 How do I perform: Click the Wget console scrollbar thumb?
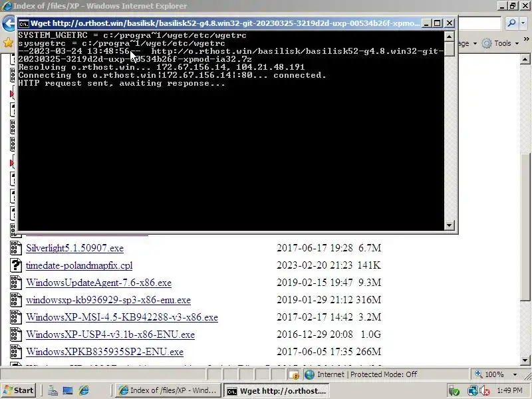point(450,49)
